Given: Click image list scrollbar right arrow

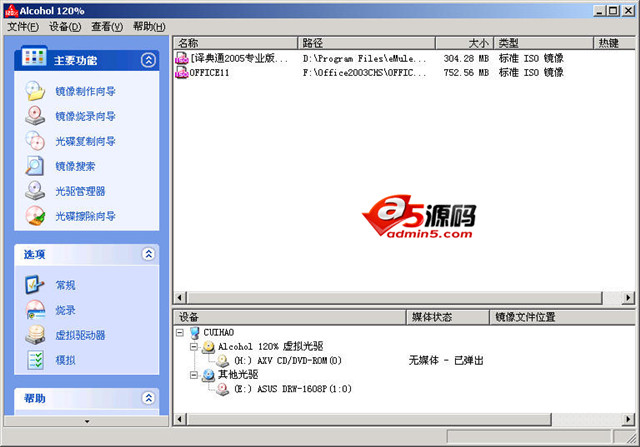Looking at the screenshot, I should 629,297.
